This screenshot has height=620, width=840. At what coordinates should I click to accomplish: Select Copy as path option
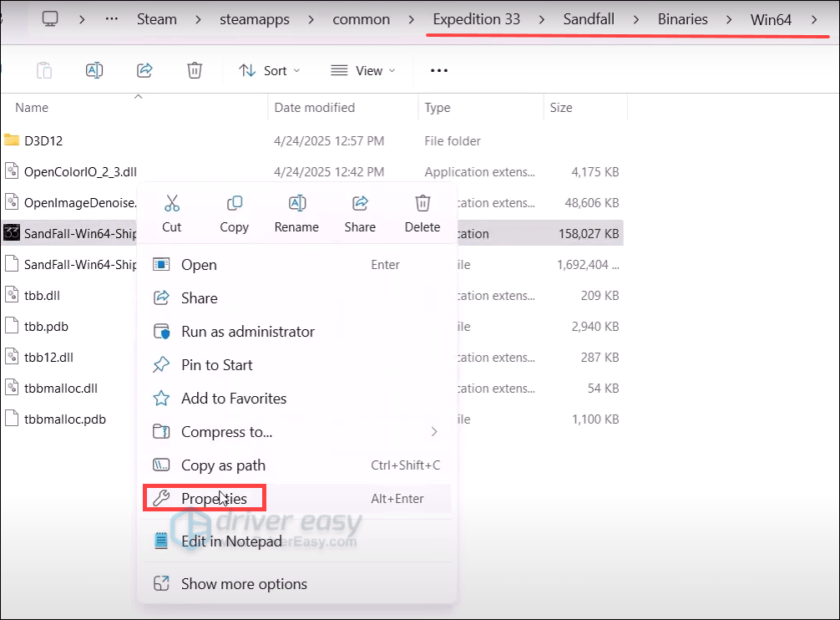coord(223,465)
